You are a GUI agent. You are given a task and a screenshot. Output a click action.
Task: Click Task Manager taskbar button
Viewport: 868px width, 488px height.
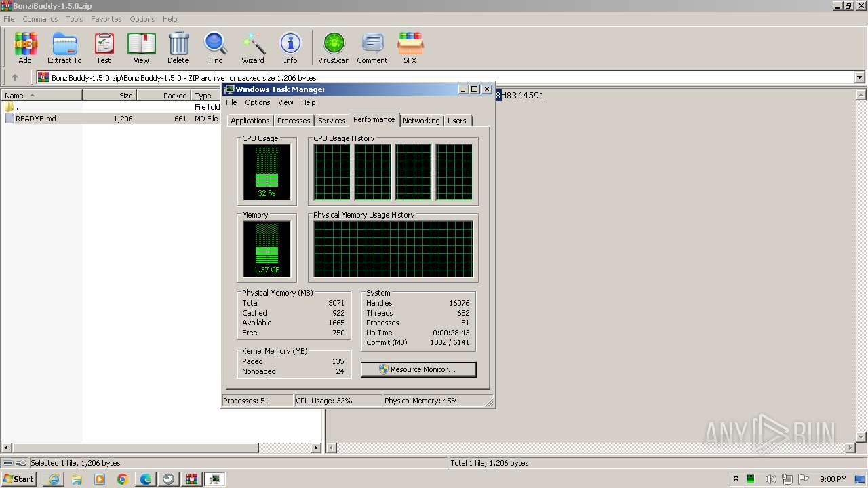coord(215,479)
